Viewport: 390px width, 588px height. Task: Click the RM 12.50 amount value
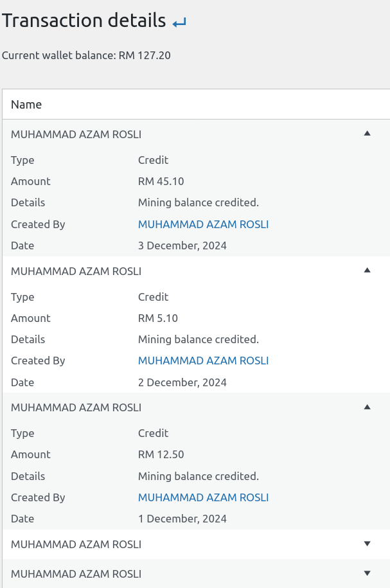[161, 454]
